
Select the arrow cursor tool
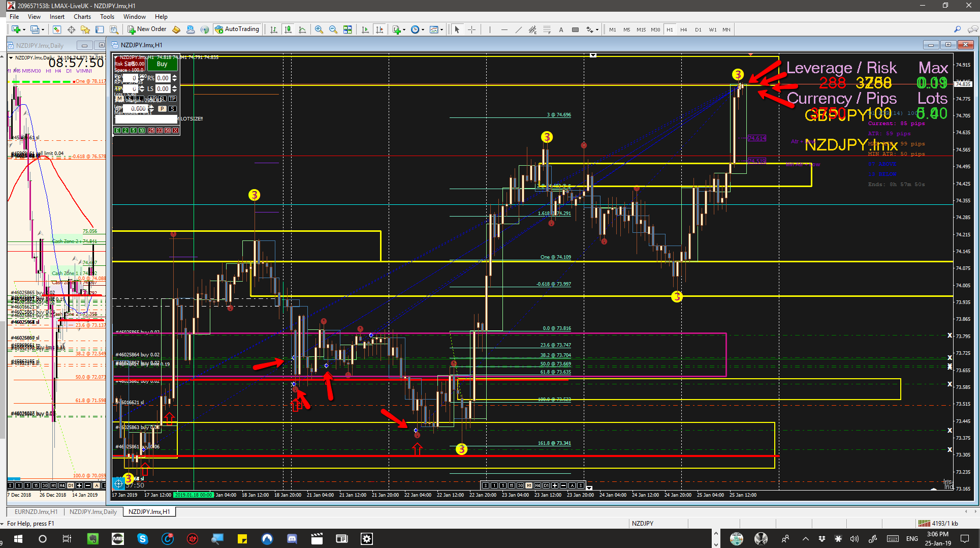point(457,29)
